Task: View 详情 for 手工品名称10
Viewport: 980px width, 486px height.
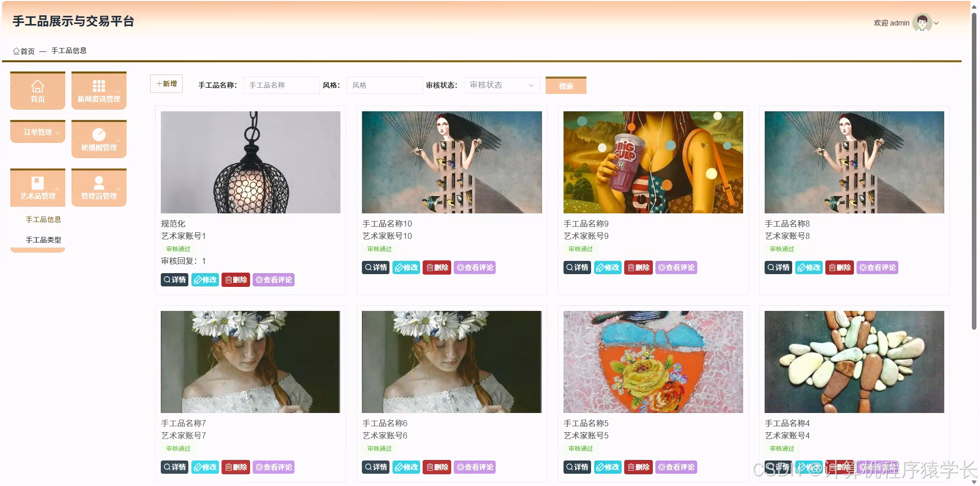Action: pos(376,268)
